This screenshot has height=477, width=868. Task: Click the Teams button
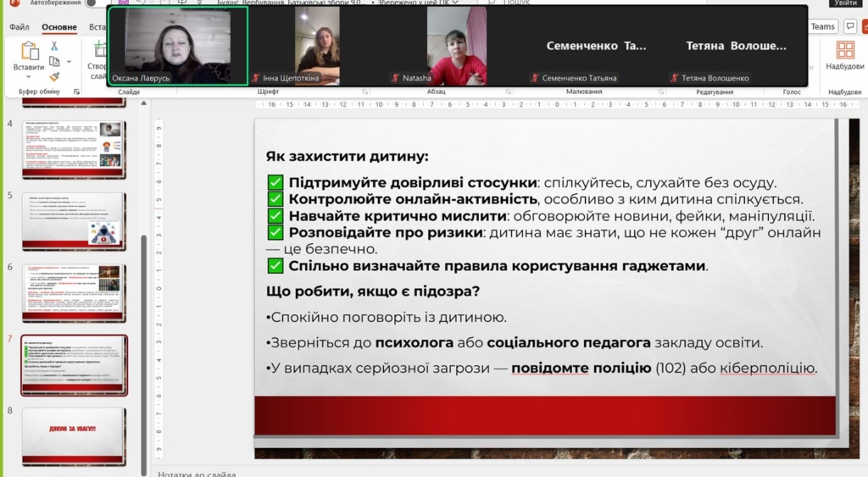[x=822, y=27]
